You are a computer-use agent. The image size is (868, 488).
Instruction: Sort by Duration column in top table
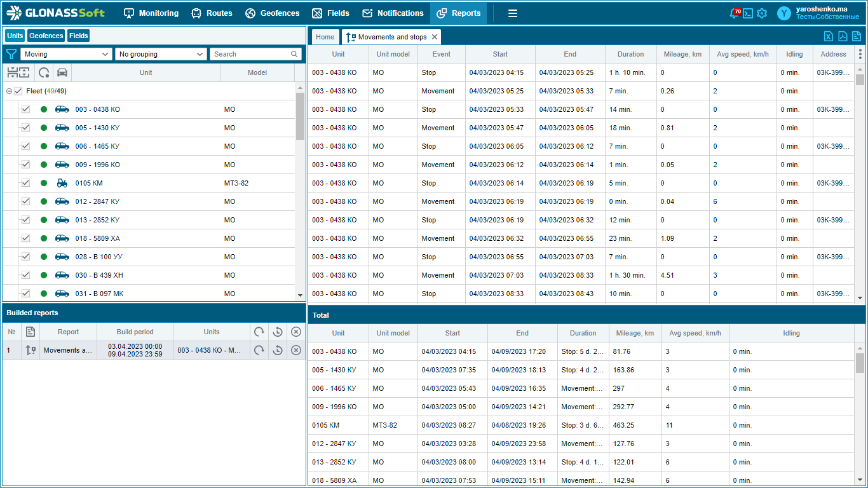[x=631, y=54]
